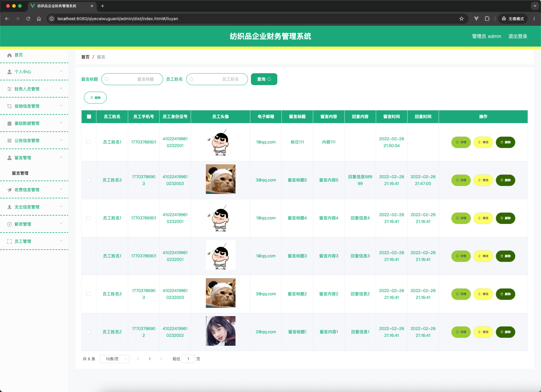Toggle the select-all checkbox in the table header
This screenshot has height=392, width=541.
(x=89, y=117)
